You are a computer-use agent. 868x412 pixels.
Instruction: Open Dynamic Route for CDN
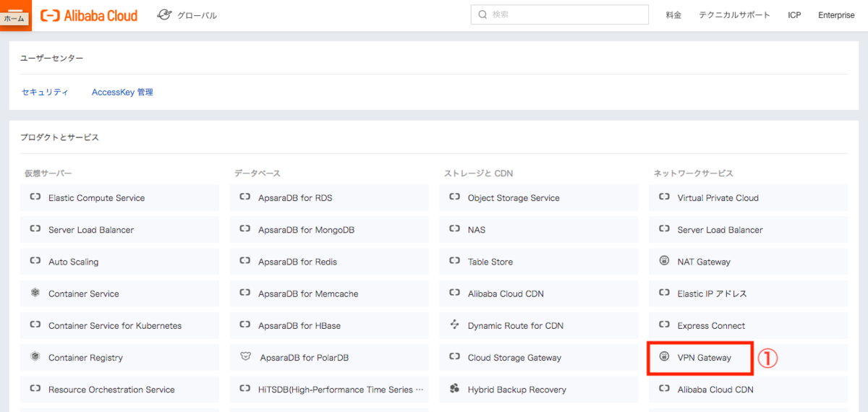(539, 325)
